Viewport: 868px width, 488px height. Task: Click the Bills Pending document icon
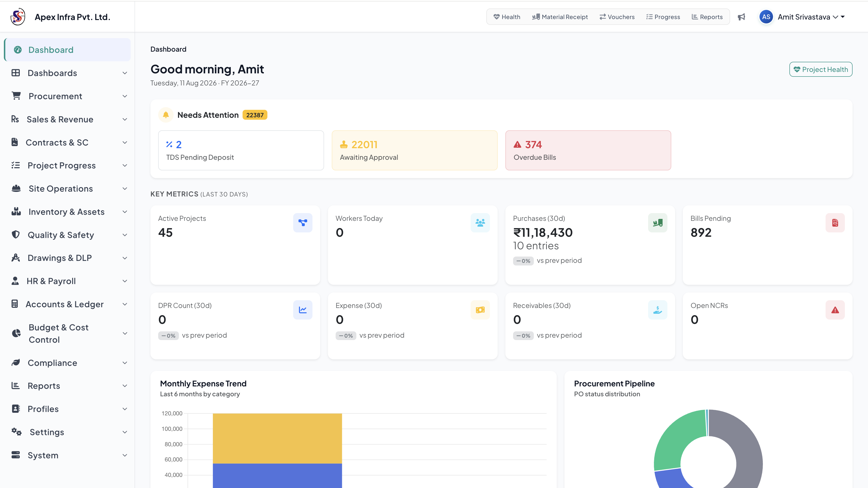point(835,223)
